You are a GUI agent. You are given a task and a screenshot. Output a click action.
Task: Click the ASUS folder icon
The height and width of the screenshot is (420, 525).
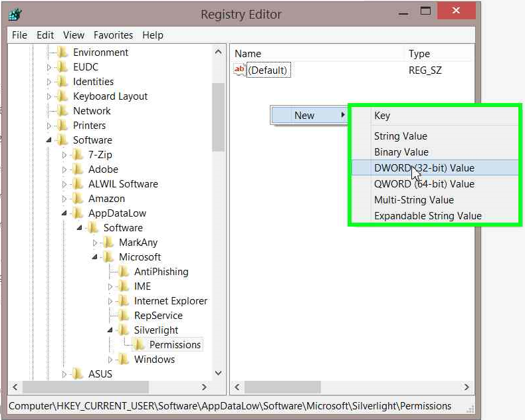click(78, 373)
